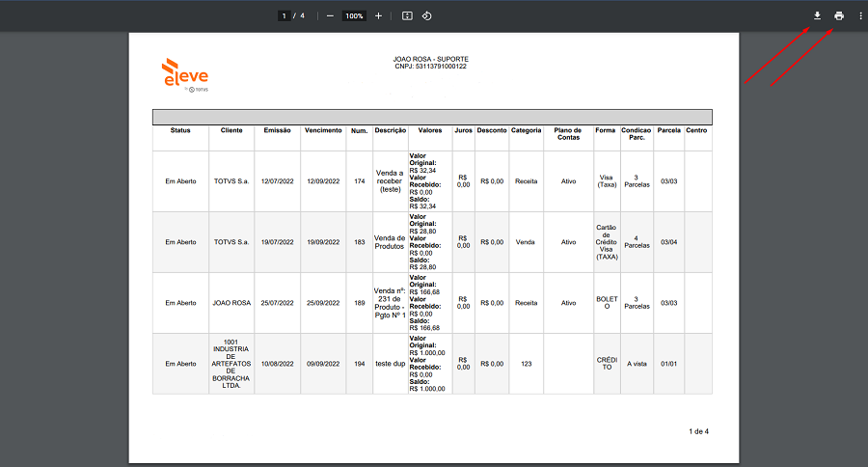
Task: Select the Venda category cell
Action: pos(526,242)
